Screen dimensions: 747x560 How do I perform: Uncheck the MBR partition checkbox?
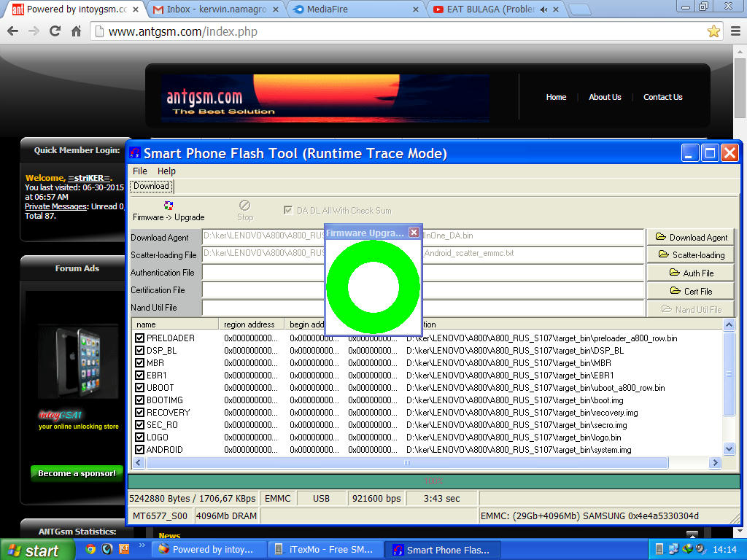tap(139, 363)
